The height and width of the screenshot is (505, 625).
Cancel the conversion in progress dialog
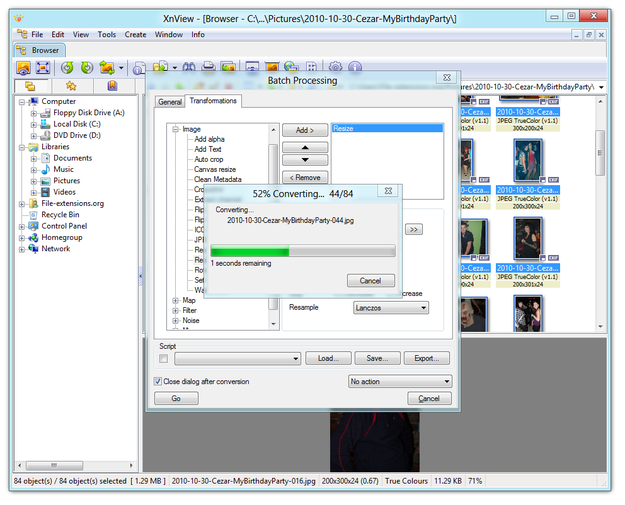tap(371, 281)
